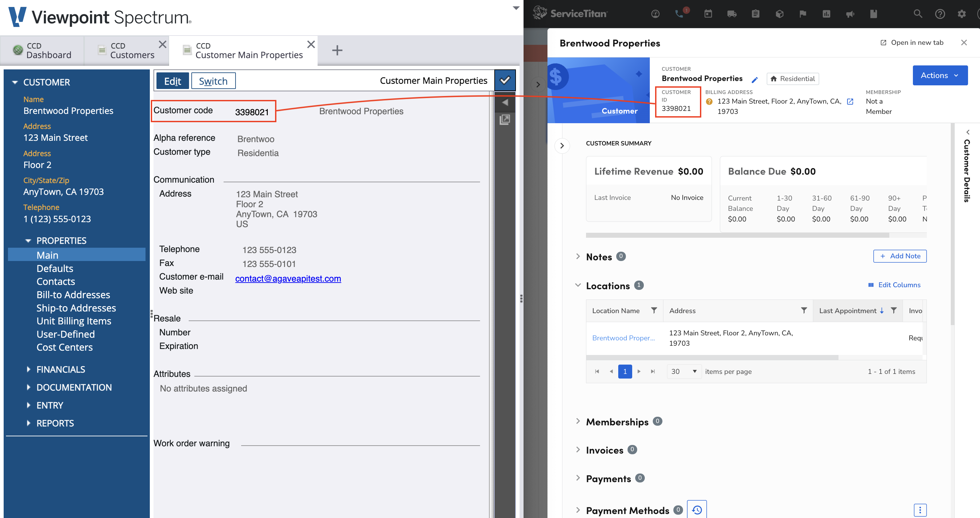This screenshot has height=518, width=980.
Task: Close the Brentwood Properties panel
Action: [964, 43]
